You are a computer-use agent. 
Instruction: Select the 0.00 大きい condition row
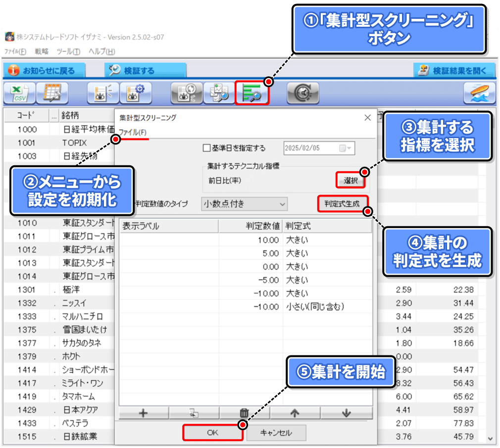(x=246, y=266)
